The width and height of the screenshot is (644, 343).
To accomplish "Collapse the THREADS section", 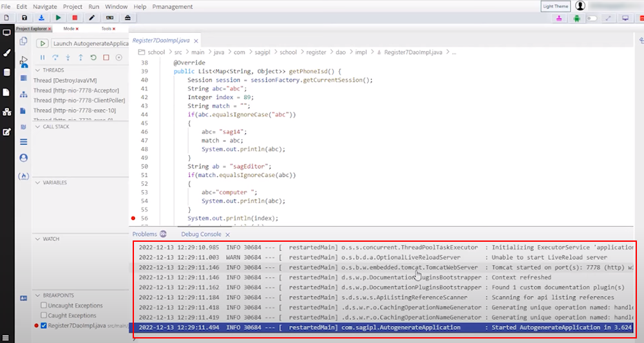I will [x=38, y=70].
